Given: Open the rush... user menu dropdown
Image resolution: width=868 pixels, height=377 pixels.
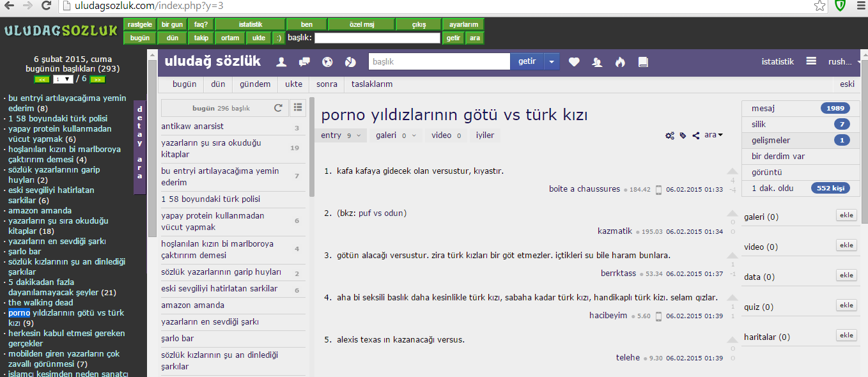Looking at the screenshot, I should click(844, 62).
